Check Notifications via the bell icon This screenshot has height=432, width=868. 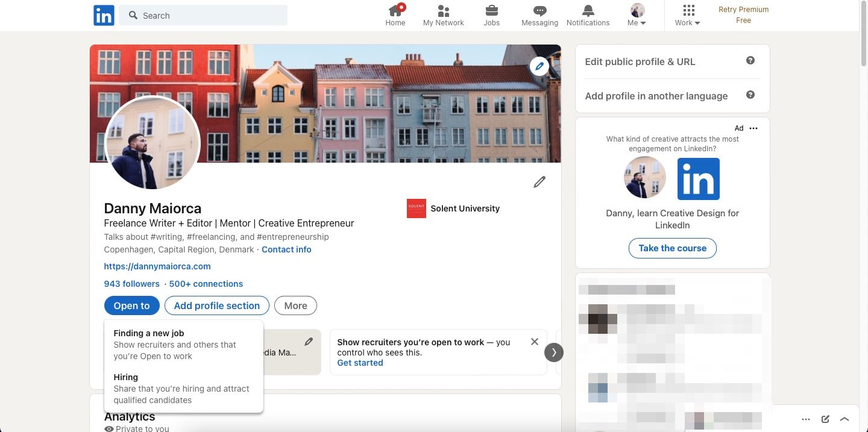(x=587, y=11)
